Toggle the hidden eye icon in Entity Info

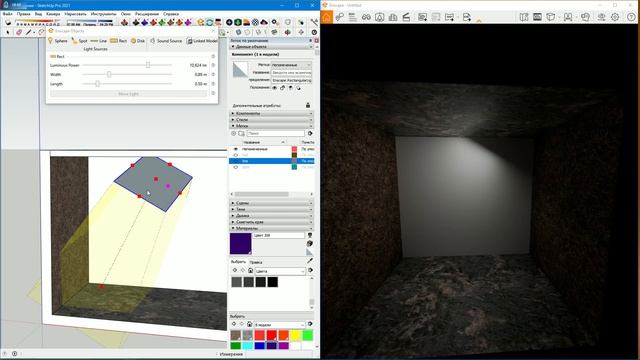(x=274, y=88)
